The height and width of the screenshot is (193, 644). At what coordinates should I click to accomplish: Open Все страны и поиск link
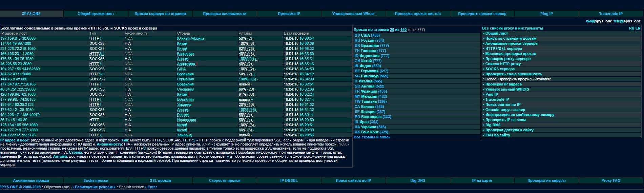[372, 137]
